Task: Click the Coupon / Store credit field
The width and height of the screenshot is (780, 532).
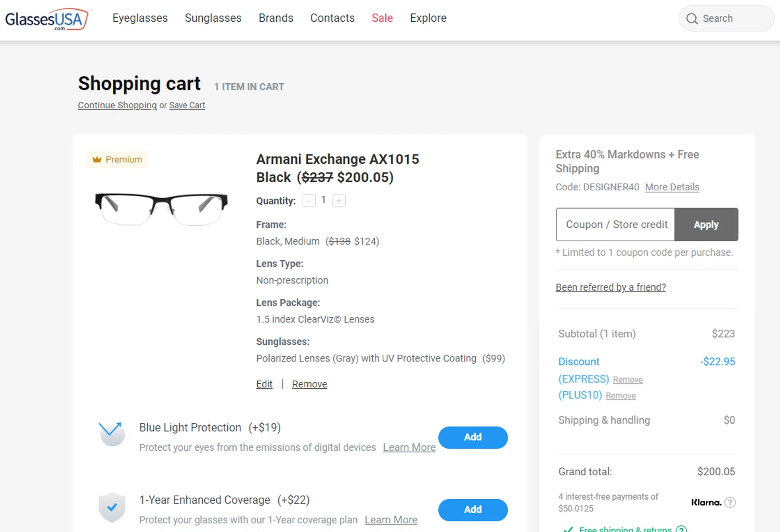Action: coord(615,225)
